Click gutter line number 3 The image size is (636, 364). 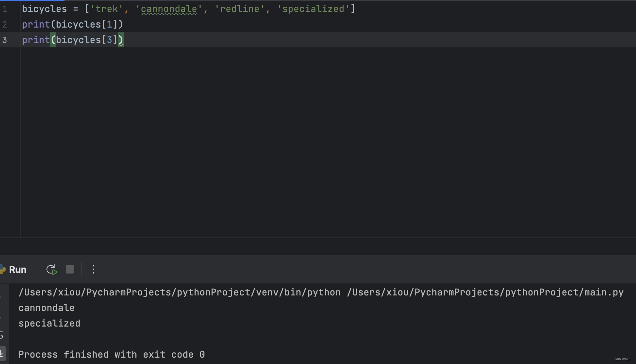(x=5, y=40)
